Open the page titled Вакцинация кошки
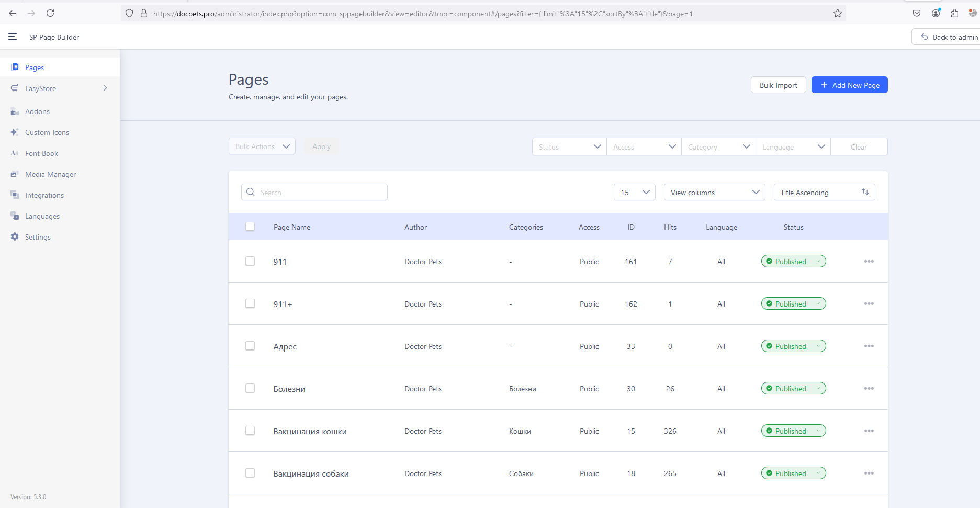This screenshot has width=980, height=508. 310,431
